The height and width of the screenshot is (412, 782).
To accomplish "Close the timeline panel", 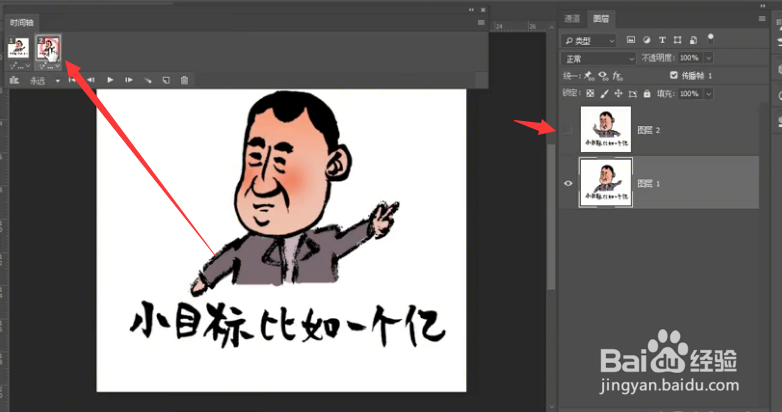I will (483, 10).
